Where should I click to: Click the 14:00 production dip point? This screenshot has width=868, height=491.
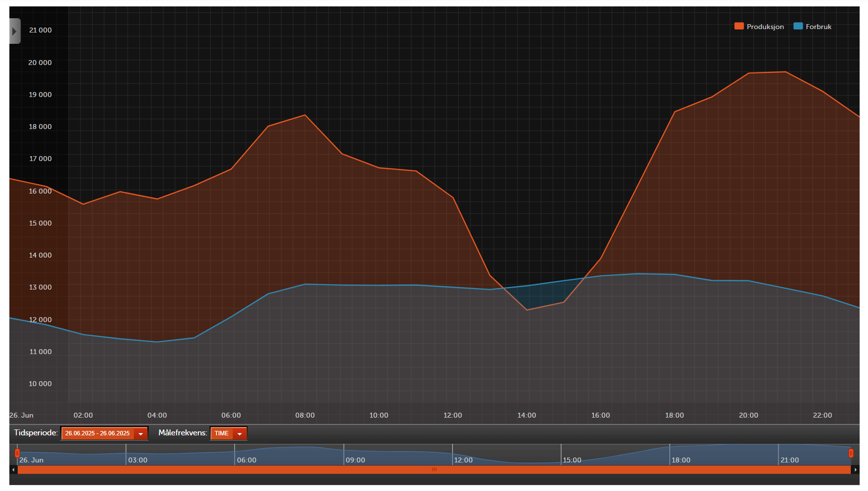click(527, 310)
